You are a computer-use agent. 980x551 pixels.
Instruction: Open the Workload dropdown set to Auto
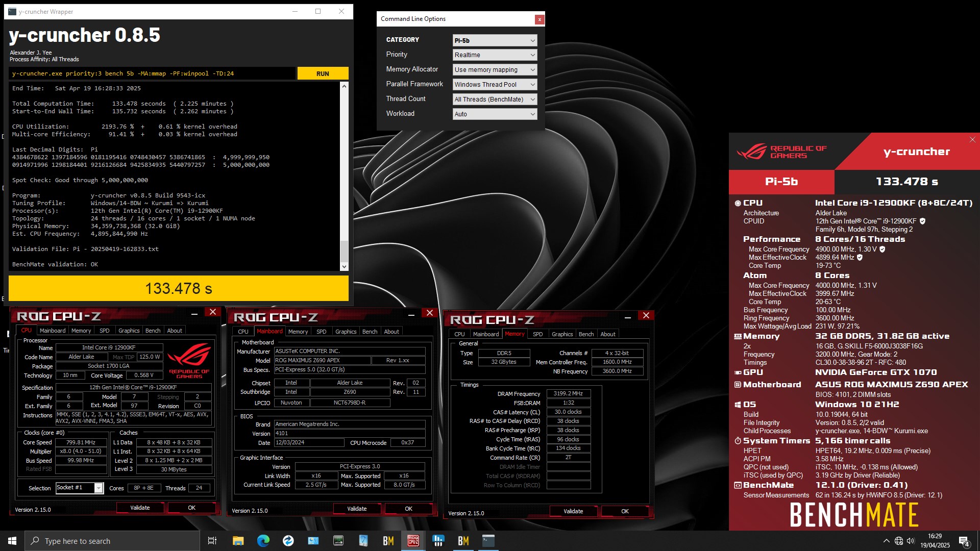pyautogui.click(x=495, y=114)
